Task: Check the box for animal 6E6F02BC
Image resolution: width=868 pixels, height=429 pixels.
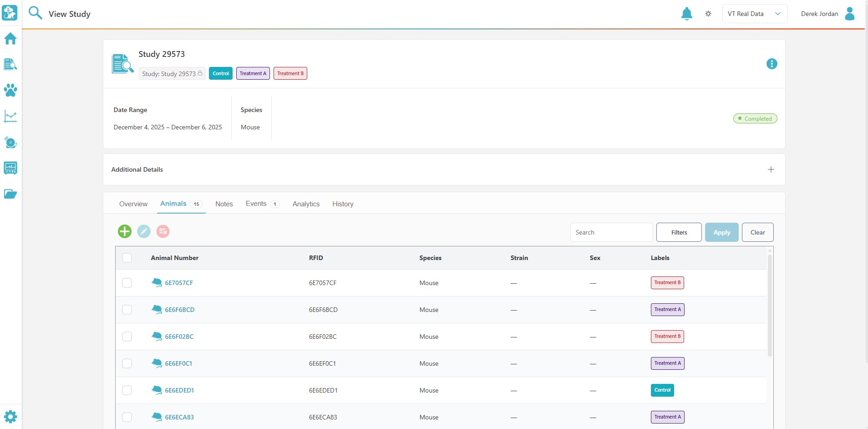Action: tap(127, 337)
